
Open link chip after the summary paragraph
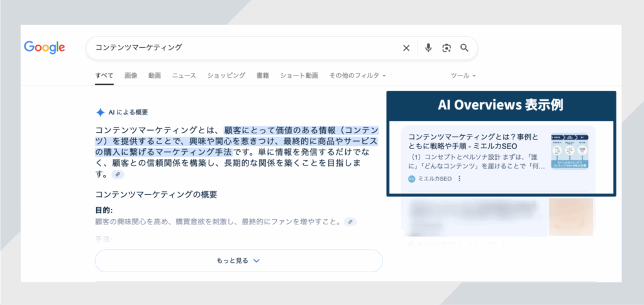point(118,174)
